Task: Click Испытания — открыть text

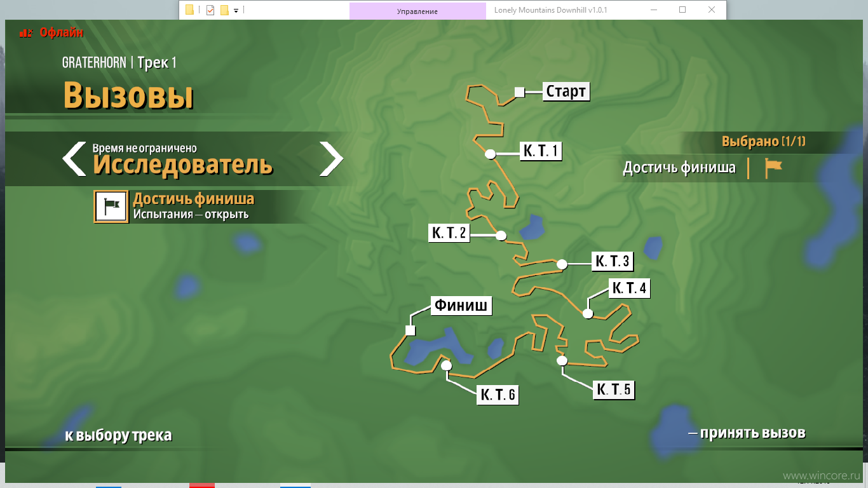Action: click(x=191, y=214)
